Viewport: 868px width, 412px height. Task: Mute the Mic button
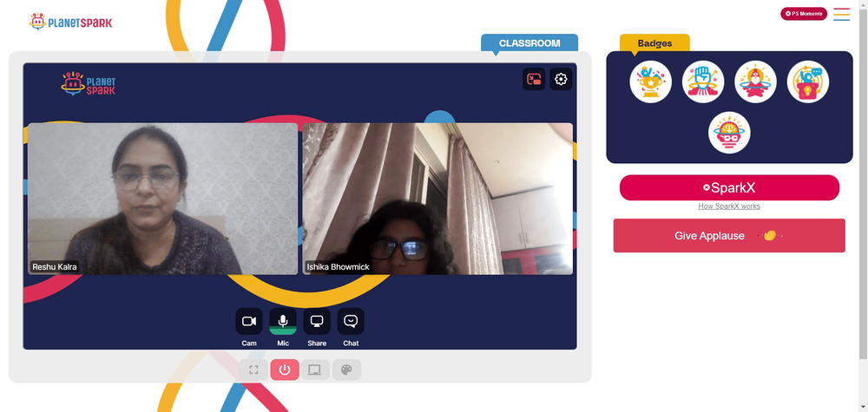click(x=283, y=321)
